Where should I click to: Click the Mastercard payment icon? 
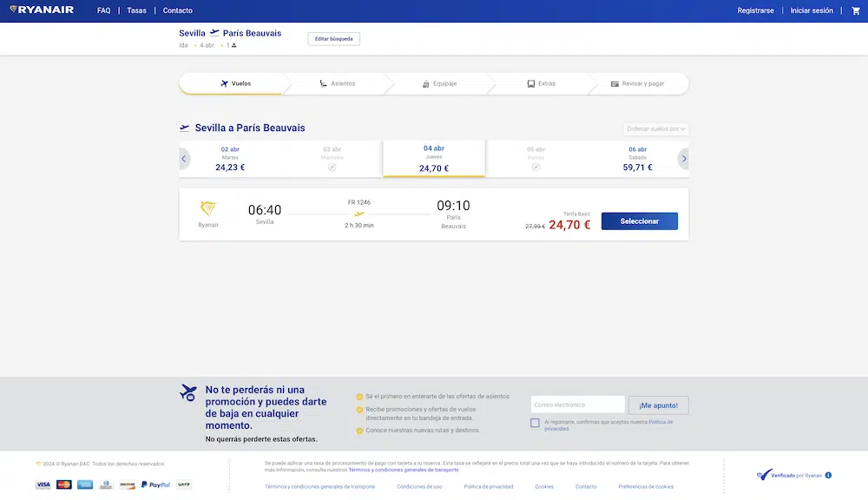(x=64, y=484)
